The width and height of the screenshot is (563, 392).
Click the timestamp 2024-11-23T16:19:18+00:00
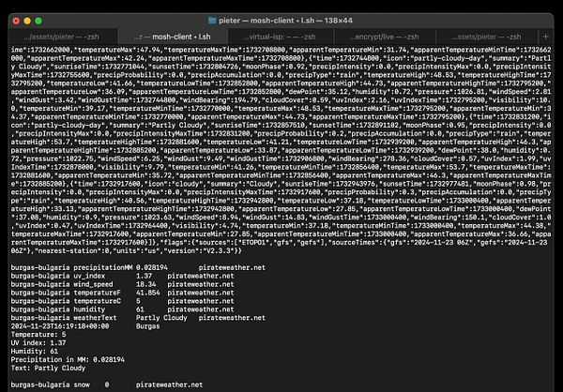[60, 326]
